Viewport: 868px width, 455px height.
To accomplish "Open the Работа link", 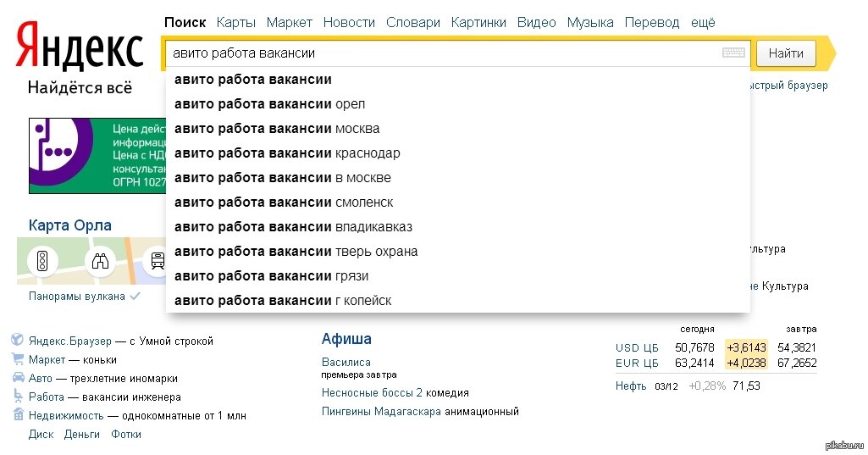I will click(47, 397).
